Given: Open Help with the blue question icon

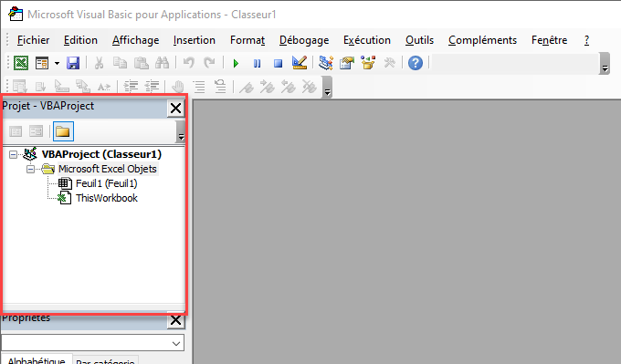Looking at the screenshot, I should pyautogui.click(x=416, y=63).
